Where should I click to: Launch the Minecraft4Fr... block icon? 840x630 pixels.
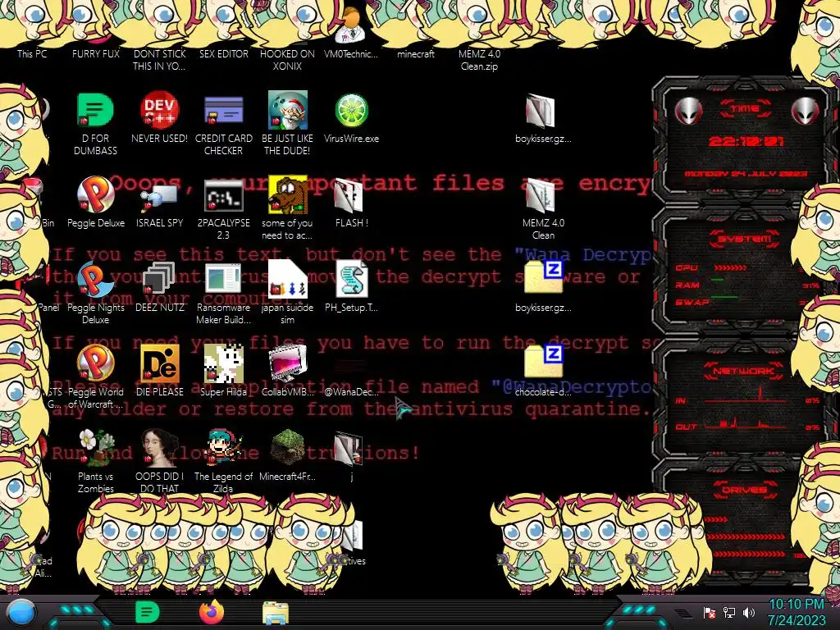click(288, 449)
